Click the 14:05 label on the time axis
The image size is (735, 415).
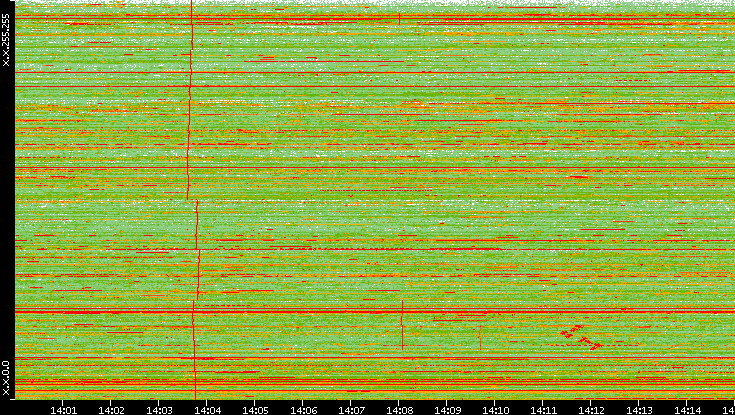pyautogui.click(x=255, y=408)
